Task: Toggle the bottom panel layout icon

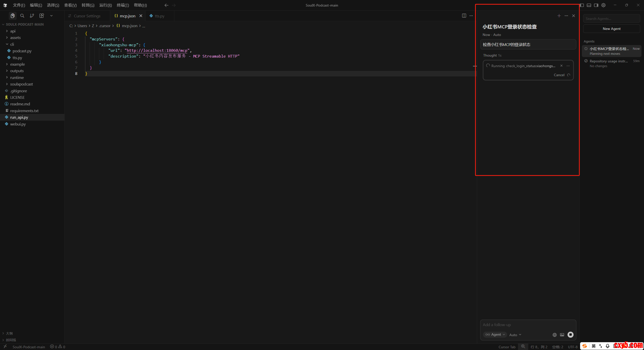Action: [x=589, y=5]
